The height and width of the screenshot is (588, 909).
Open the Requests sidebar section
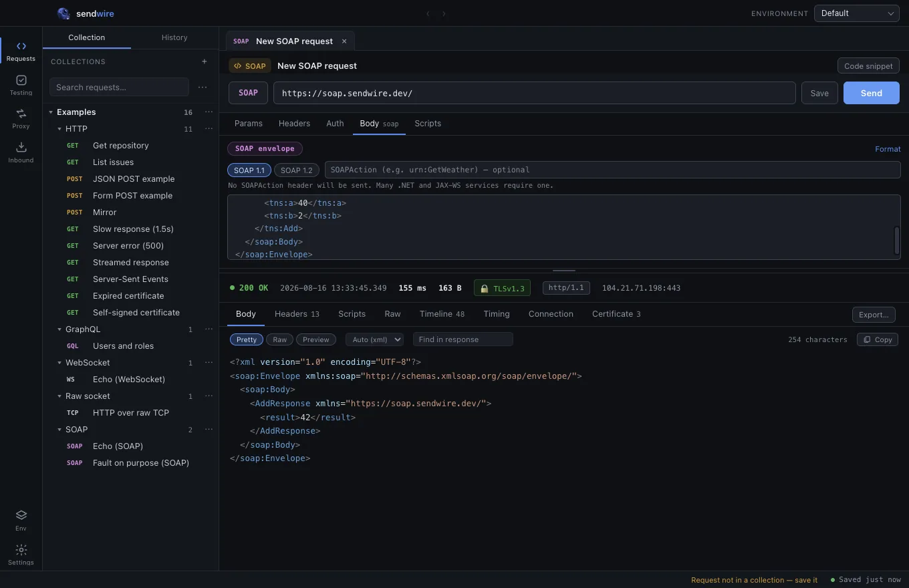point(21,51)
